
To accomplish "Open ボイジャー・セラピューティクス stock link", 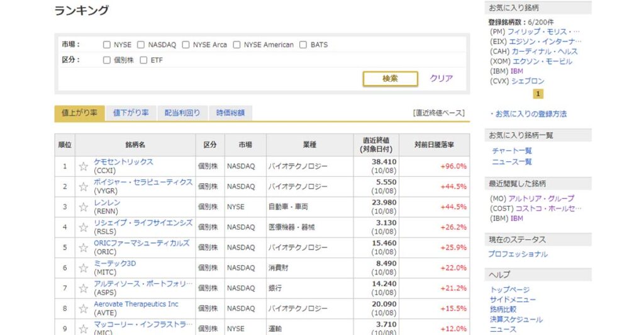I will (x=143, y=182).
